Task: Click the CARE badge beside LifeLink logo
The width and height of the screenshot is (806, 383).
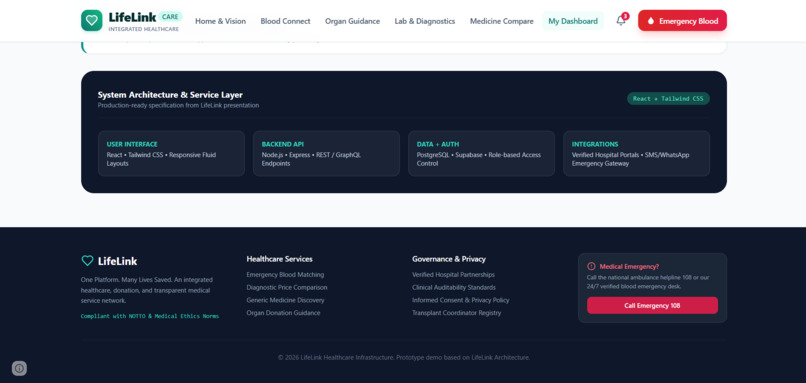Action: tap(170, 16)
